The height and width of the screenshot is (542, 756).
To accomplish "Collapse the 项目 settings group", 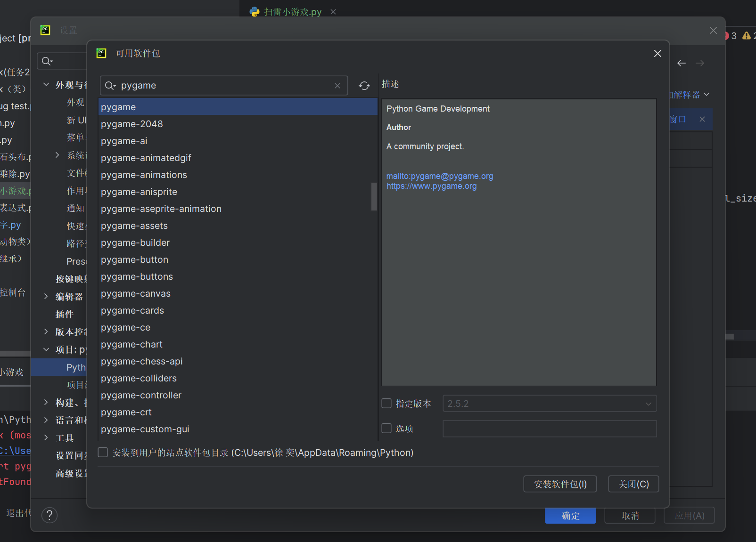I will (x=46, y=349).
